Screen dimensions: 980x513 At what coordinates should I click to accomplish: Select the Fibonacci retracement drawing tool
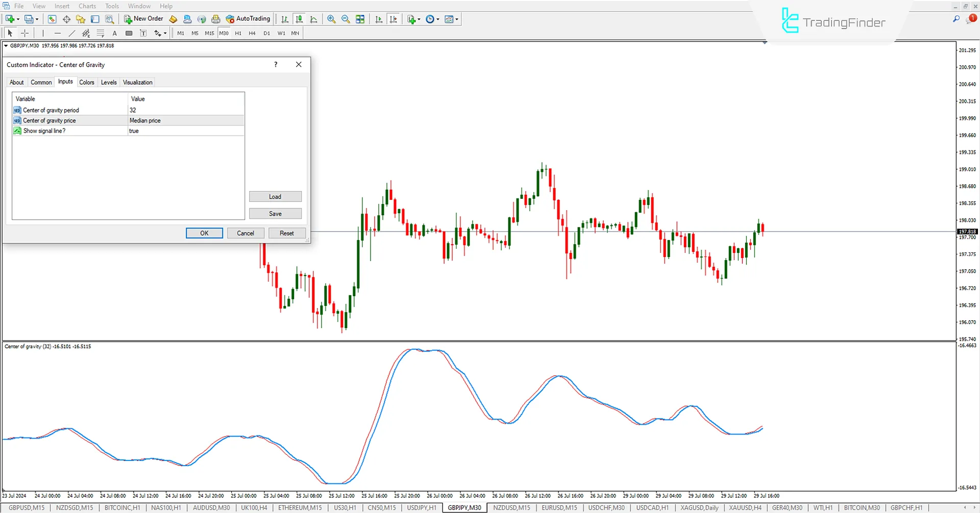tap(101, 33)
